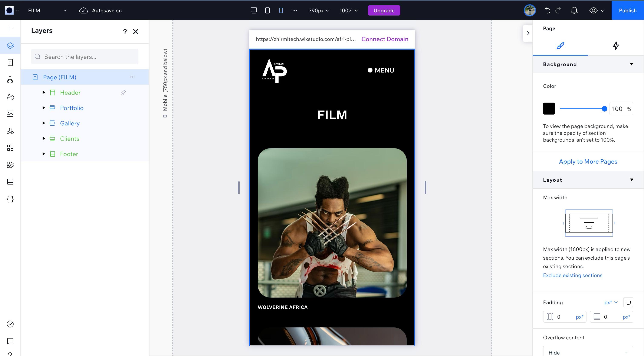Switch to the tablet breakpoint icon
This screenshot has height=356, width=644.
coord(267,10)
